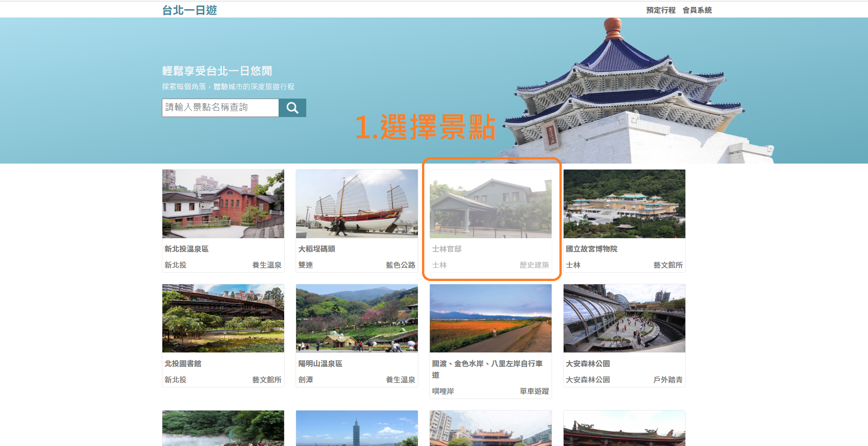
Task: Click 藝文館所 on 北投圖書館 card
Action: (x=267, y=380)
